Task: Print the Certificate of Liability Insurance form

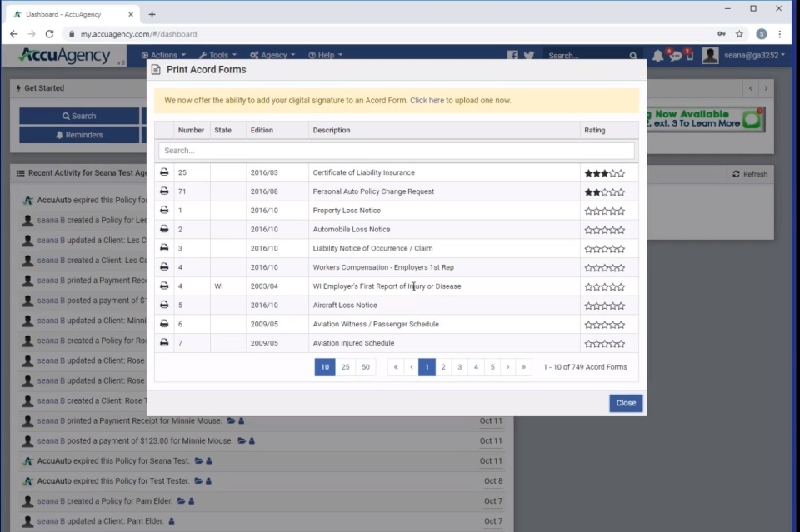Action: click(164, 172)
